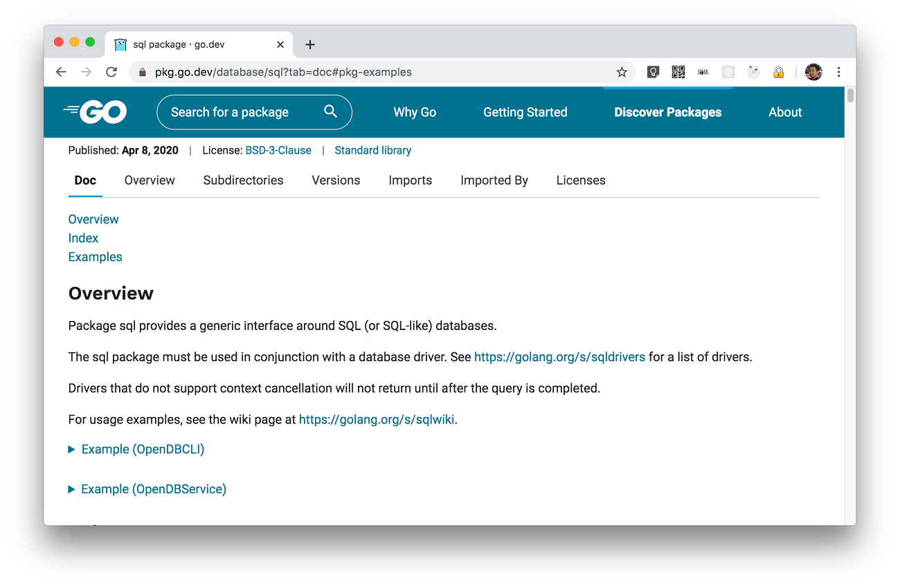900x588 pixels.
Task: Click the Go logo in the header
Action: click(x=96, y=112)
